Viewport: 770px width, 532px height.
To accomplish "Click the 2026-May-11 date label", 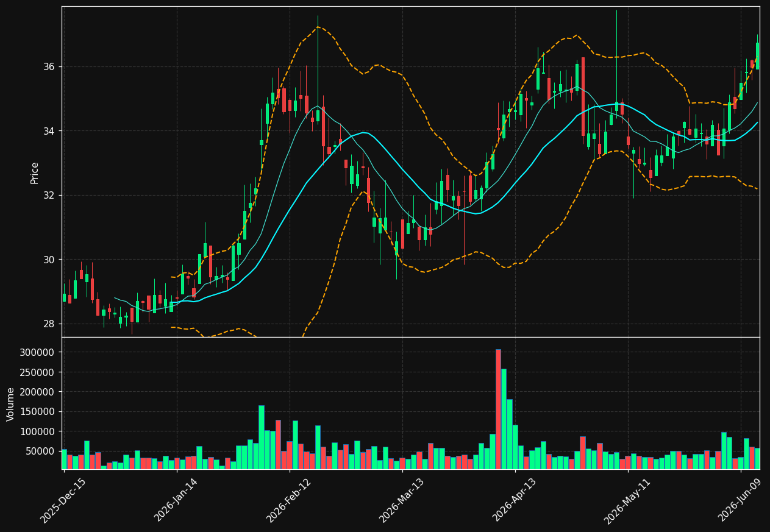I will 627,500.
